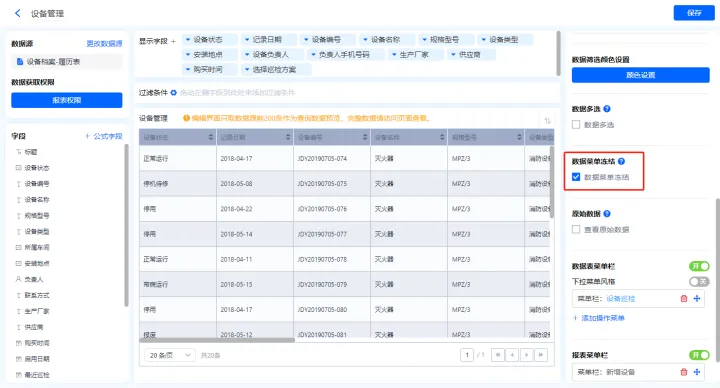
Task: Click the field list vertical scrollbar
Action: coord(126,225)
